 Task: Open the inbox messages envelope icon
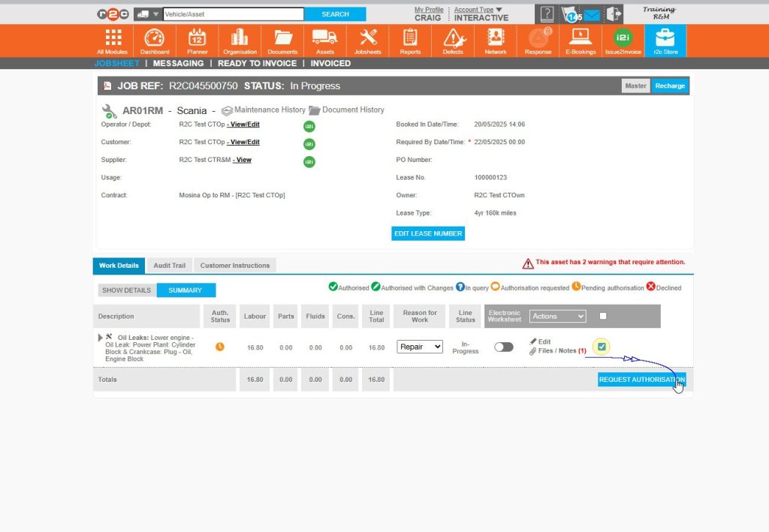tap(594, 12)
